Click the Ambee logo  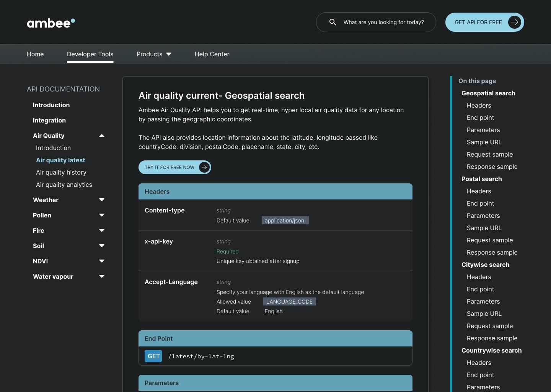point(51,23)
